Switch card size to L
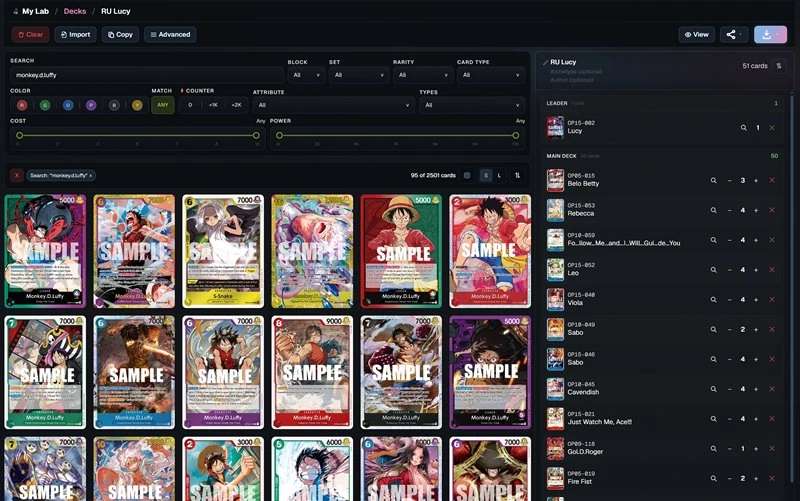Viewport: 800px width, 501px height. tap(499, 176)
